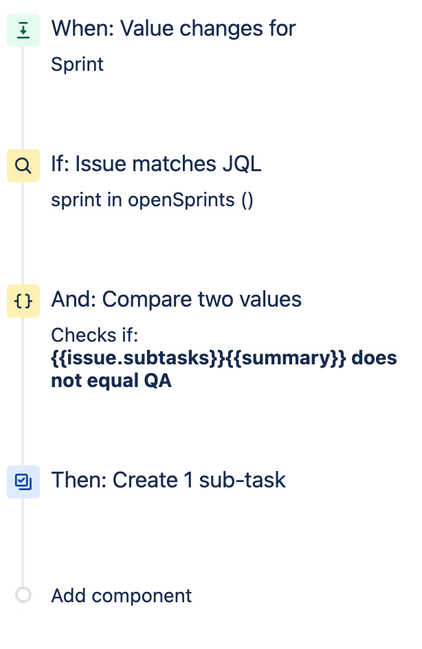Click the 'not equal QA' condition text

point(111,381)
